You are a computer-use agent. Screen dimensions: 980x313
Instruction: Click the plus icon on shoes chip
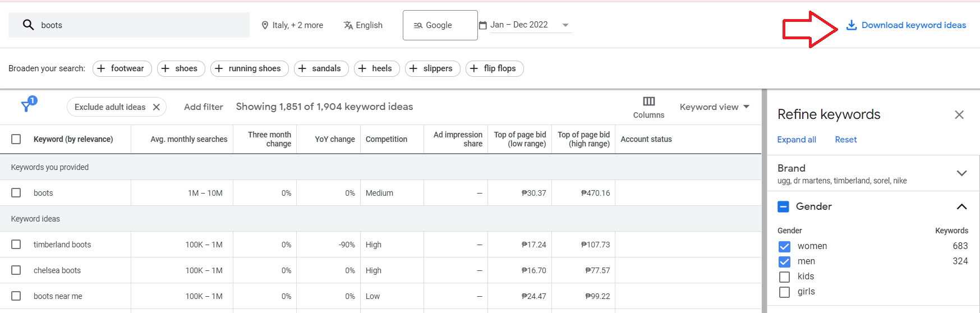pyautogui.click(x=165, y=68)
